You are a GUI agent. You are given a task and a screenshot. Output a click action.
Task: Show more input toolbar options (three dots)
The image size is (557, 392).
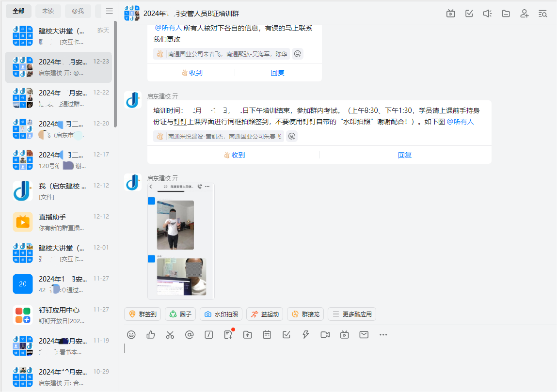(383, 334)
